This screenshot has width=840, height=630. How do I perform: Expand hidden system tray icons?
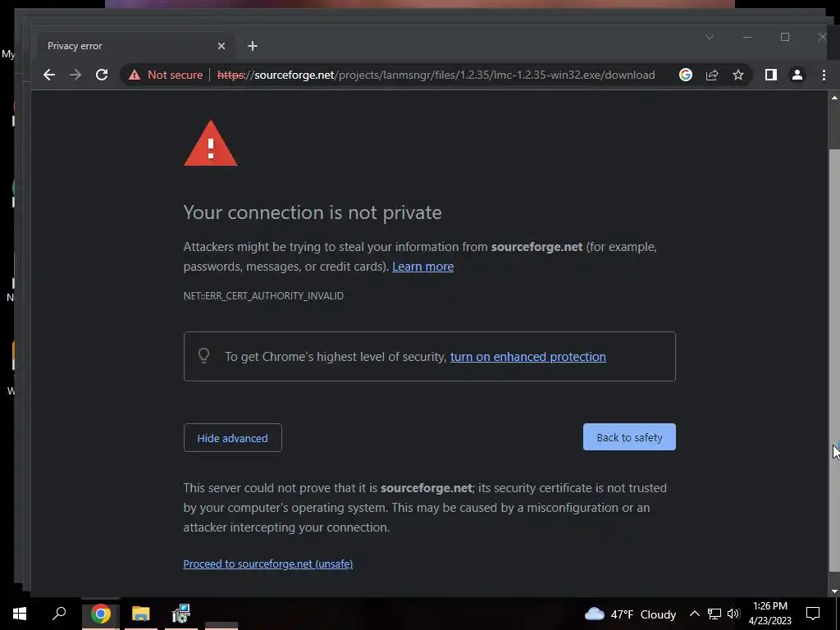(694, 614)
